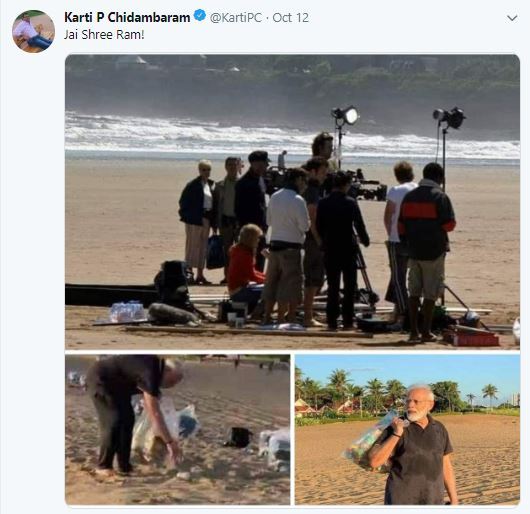Viewport: 530px width, 514px height.
Task: Click the left studio light in crew photo
Action: tap(345, 115)
